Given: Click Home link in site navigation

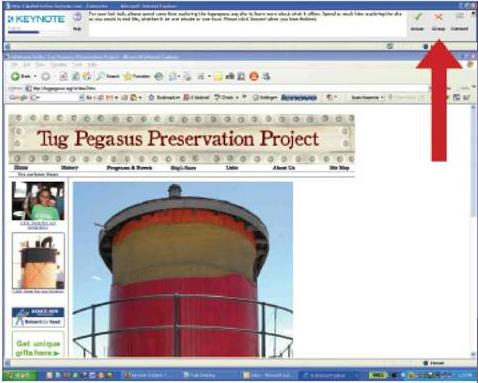Looking at the screenshot, I should coord(21,167).
